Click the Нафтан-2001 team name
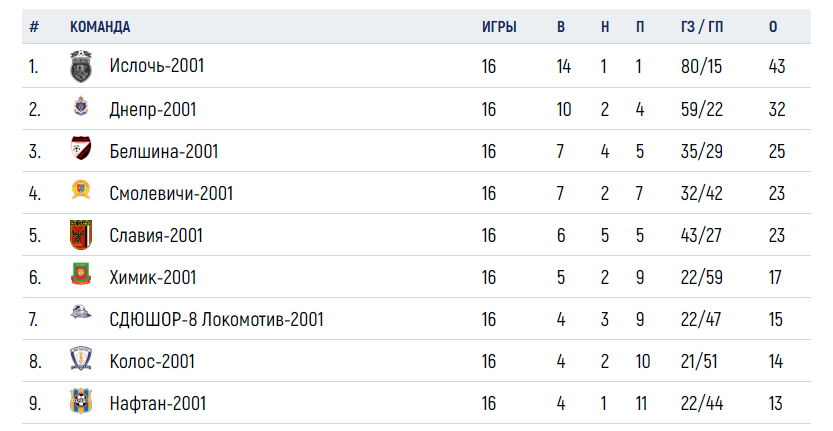Image resolution: width=833 pixels, height=431 pixels. tap(157, 403)
